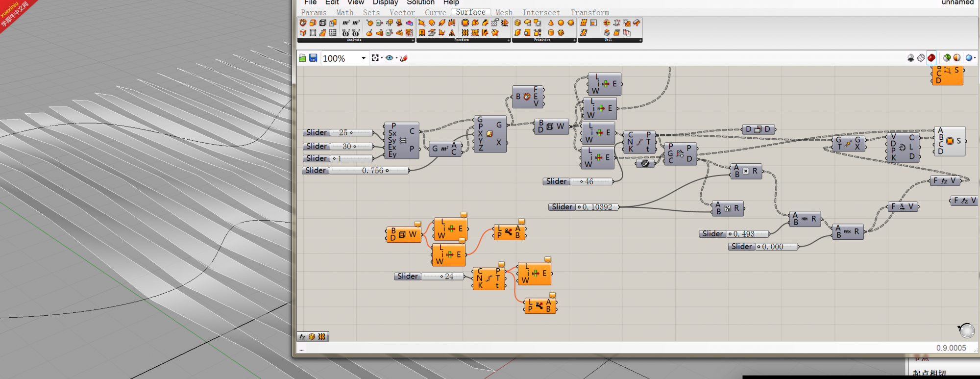The width and height of the screenshot is (980, 379).
Task: Expand the Util panel plus button
Action: point(639,40)
